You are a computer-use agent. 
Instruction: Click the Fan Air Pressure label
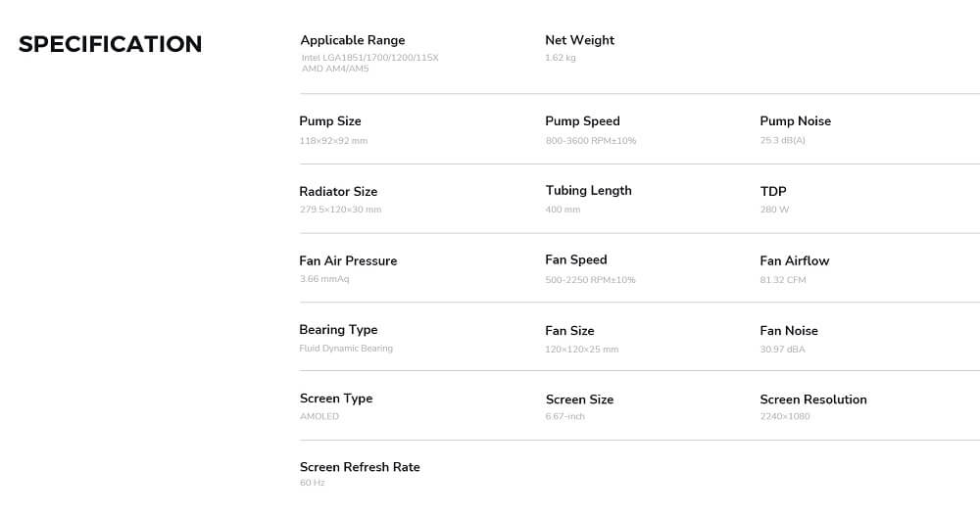pos(348,261)
